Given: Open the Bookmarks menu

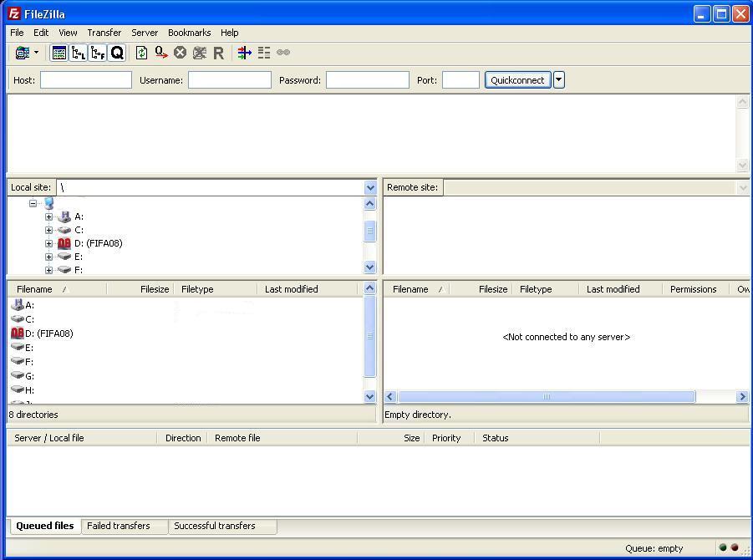Looking at the screenshot, I should pos(189,33).
